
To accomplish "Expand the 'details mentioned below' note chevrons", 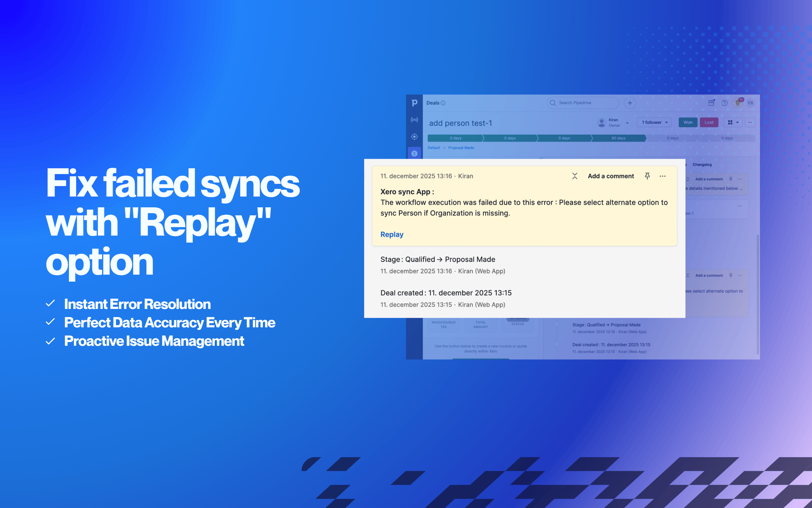I will click(688, 179).
